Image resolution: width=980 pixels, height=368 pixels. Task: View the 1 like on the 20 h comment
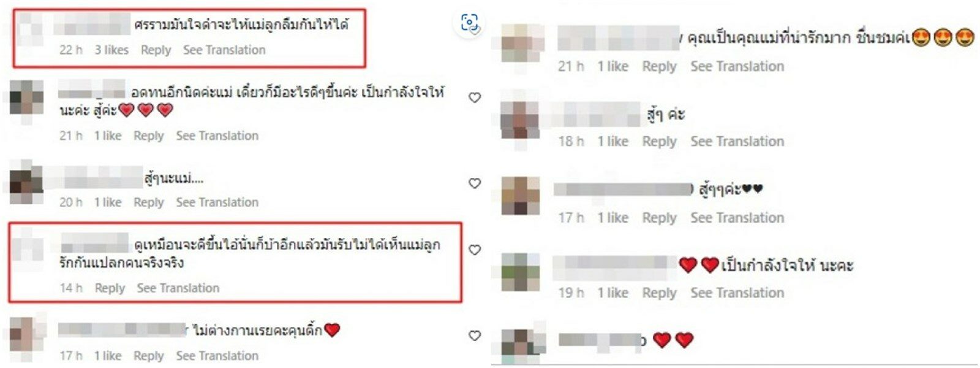(x=108, y=202)
